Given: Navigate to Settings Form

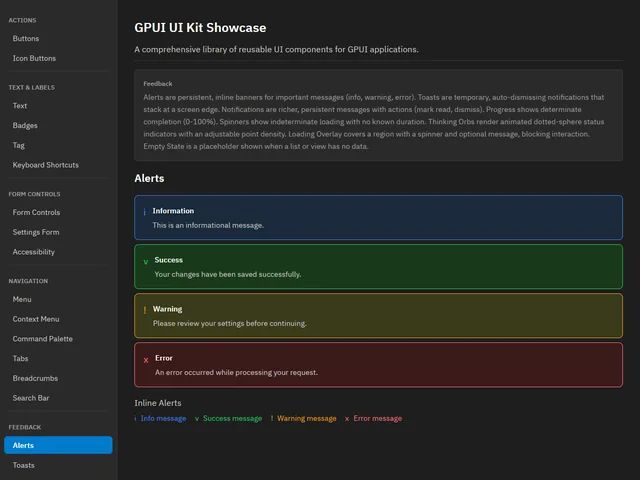Looking at the screenshot, I should tap(58, 232).
